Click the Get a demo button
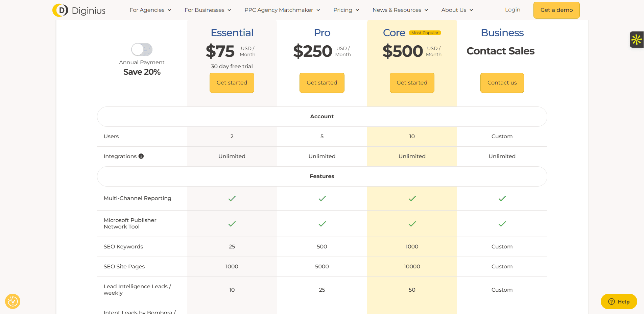The width and height of the screenshot is (644, 314). [556, 10]
